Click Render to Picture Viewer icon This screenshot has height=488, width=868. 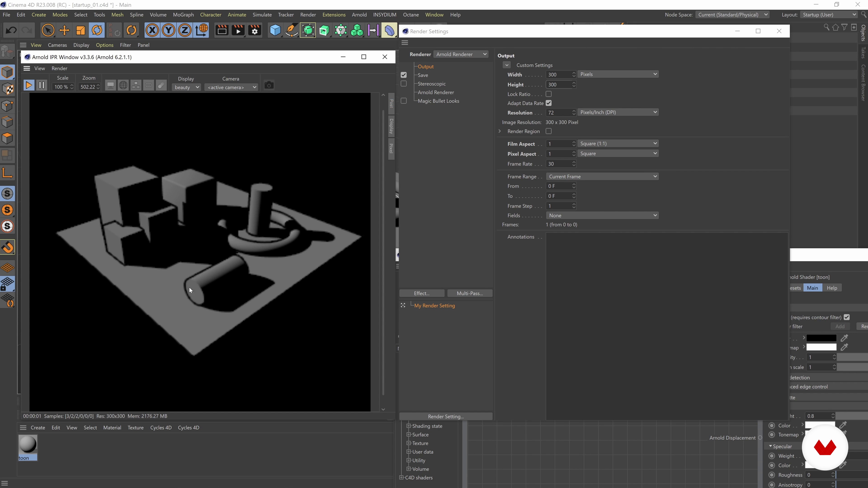pos(238,30)
